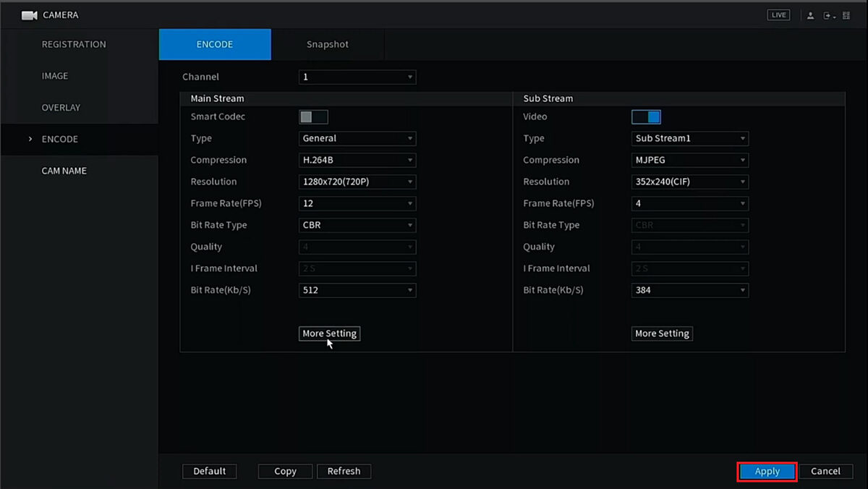Viewport: 868px width, 489px height.
Task: Open the logout dropdown arrow
Action: tap(835, 16)
